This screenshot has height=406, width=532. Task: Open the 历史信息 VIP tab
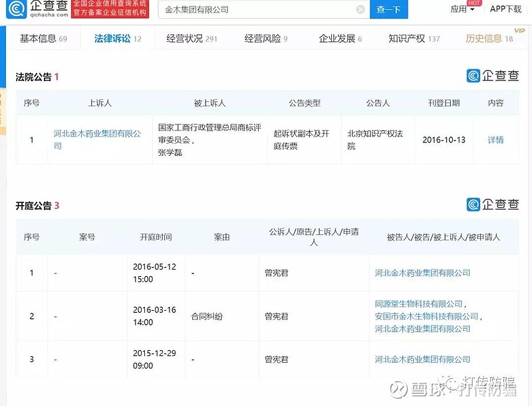489,39
